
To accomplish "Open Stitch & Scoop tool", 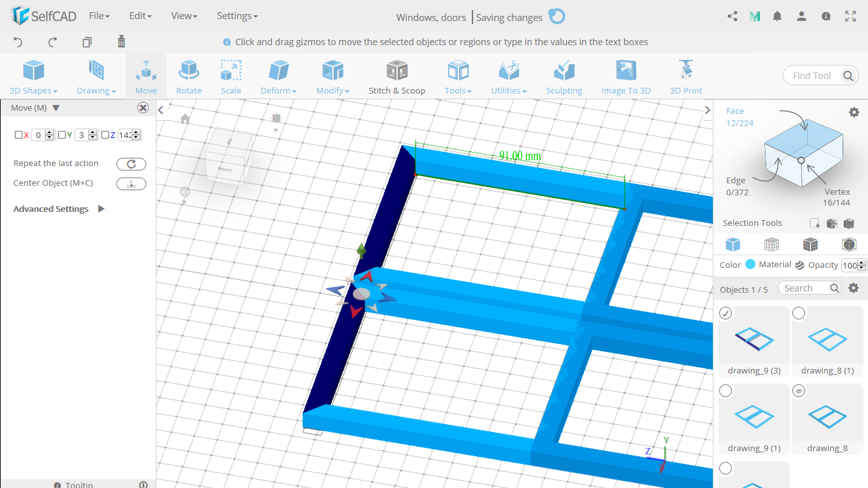I will (x=397, y=76).
